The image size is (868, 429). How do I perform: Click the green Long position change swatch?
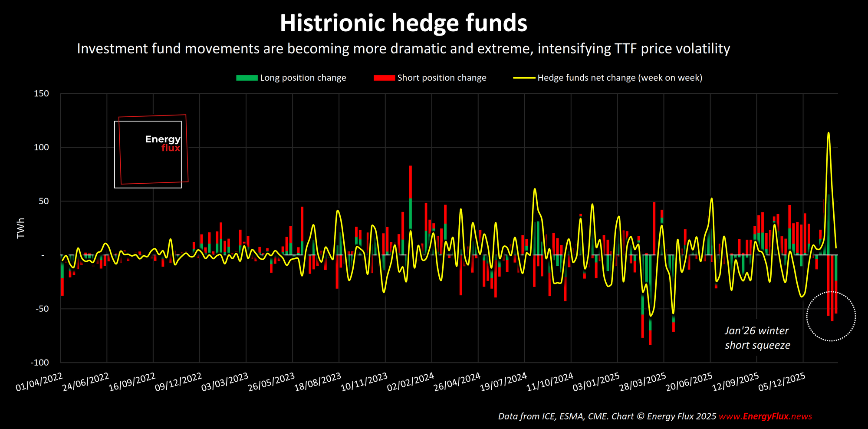click(x=247, y=78)
